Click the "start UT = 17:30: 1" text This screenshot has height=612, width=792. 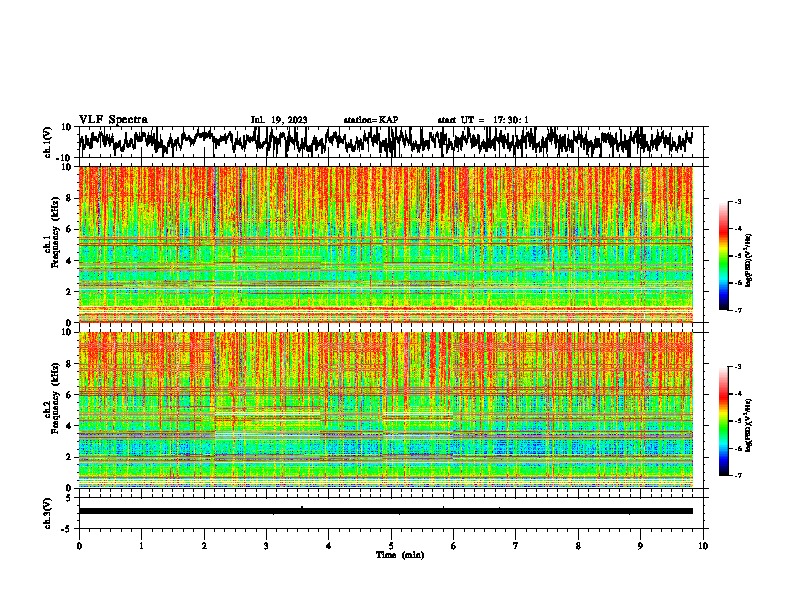(x=483, y=120)
